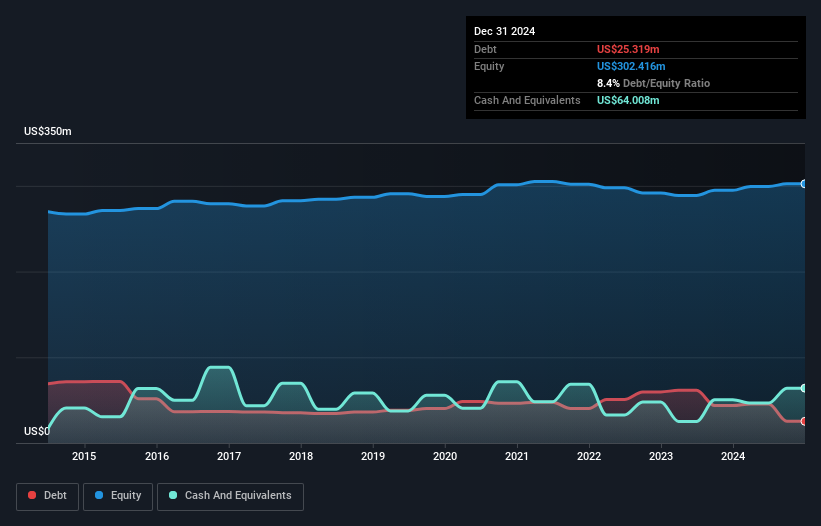Screen dimensions: 821x526
Task: Click the Debt row label in tooltip
Action: pos(485,49)
